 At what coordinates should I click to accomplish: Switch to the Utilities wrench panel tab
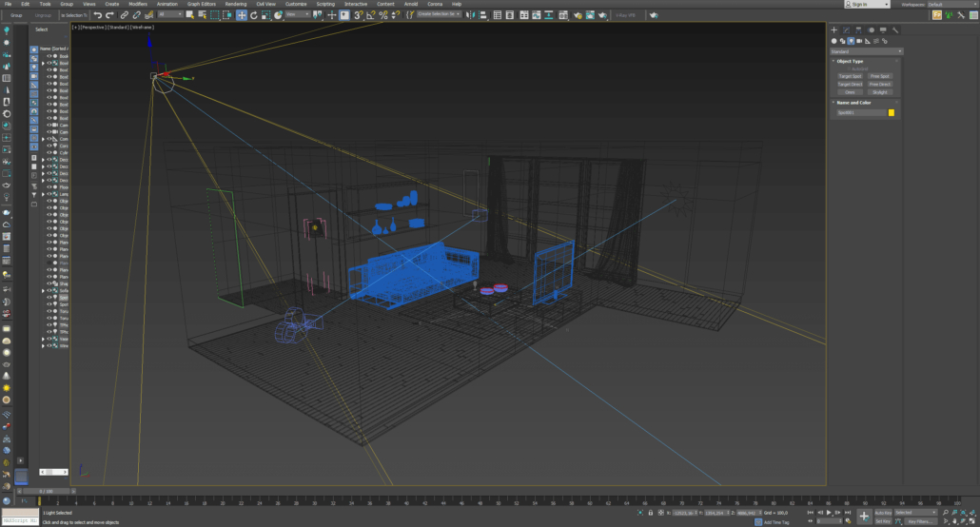coord(895,30)
